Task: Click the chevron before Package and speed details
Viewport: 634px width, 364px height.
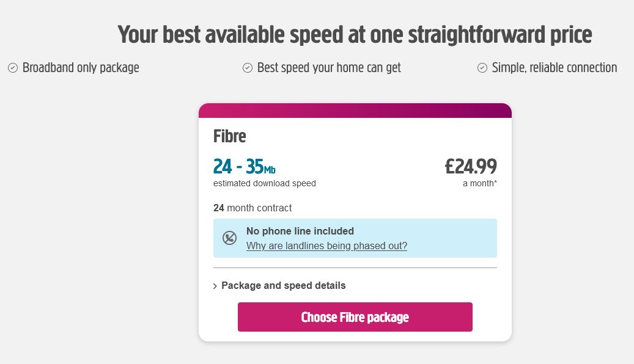Action: pos(215,285)
